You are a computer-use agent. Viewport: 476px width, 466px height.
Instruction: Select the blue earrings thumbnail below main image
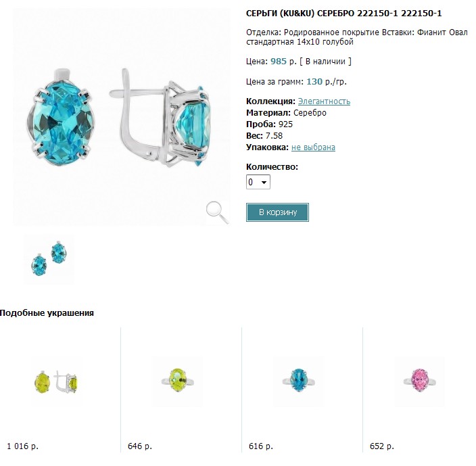pos(49,260)
